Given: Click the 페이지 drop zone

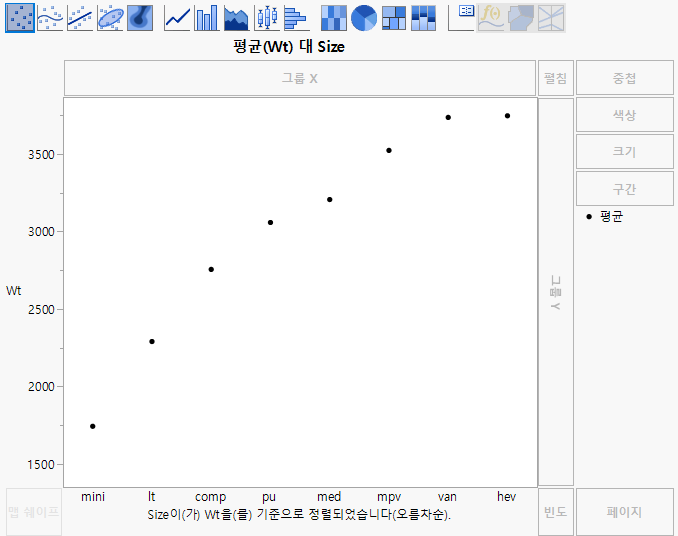Looking at the screenshot, I should (625, 512).
